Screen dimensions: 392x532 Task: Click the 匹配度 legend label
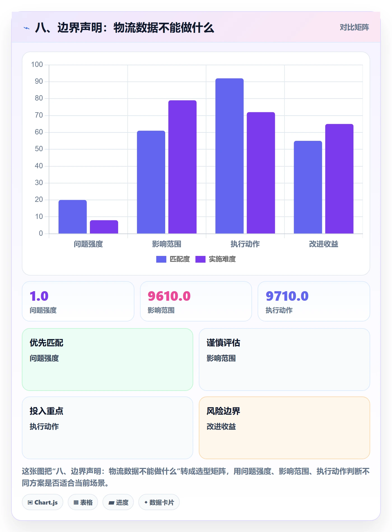tap(180, 259)
